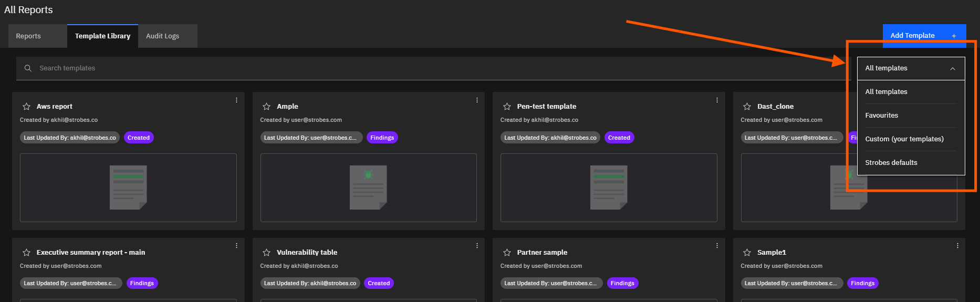Image resolution: width=980 pixels, height=302 pixels.
Task: Click Last Updated By badge on Sample1
Action: [792, 283]
